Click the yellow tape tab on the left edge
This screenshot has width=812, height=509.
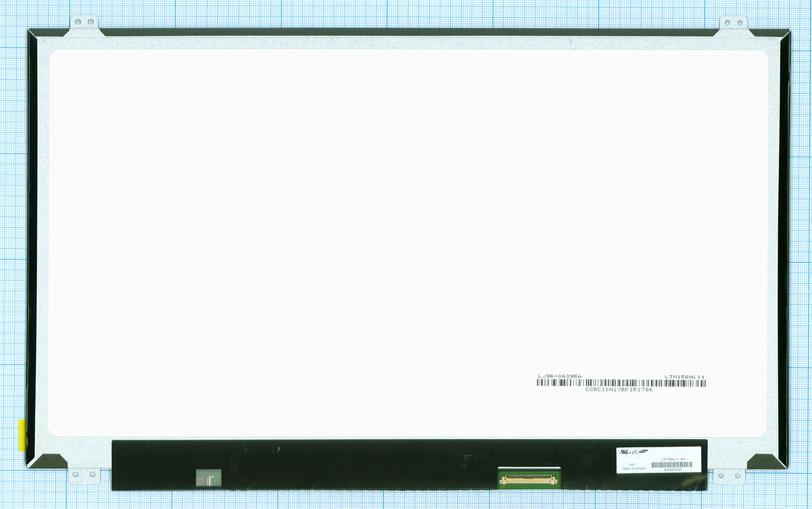(22, 434)
